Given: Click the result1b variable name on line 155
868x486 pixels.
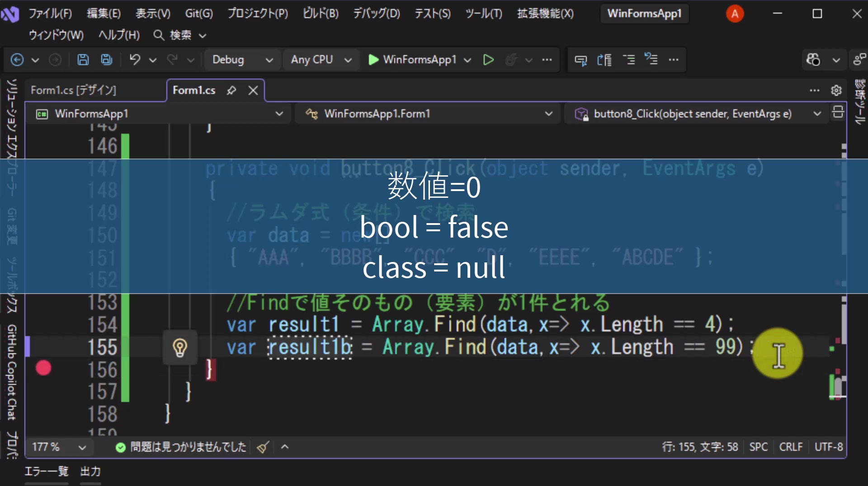Looking at the screenshot, I should [x=310, y=347].
